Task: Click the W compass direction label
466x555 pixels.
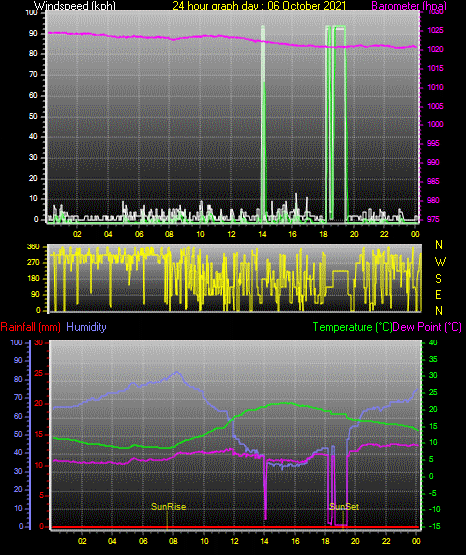Action: pos(440,262)
